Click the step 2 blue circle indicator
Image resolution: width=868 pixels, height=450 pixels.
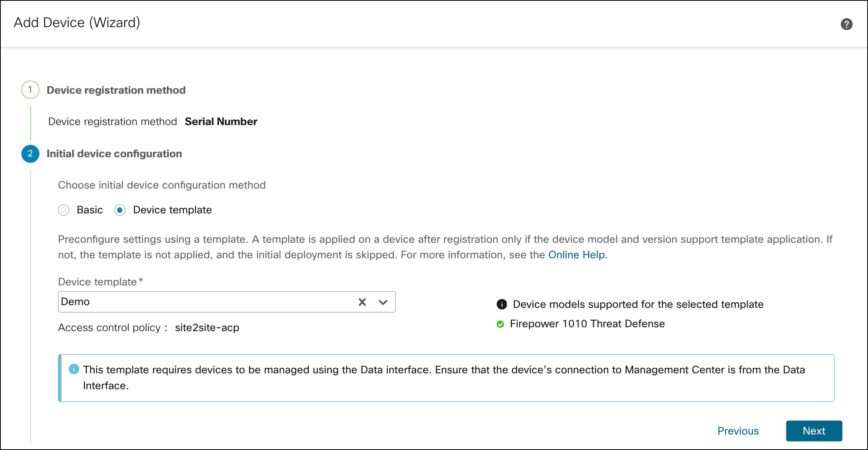pyautogui.click(x=30, y=154)
